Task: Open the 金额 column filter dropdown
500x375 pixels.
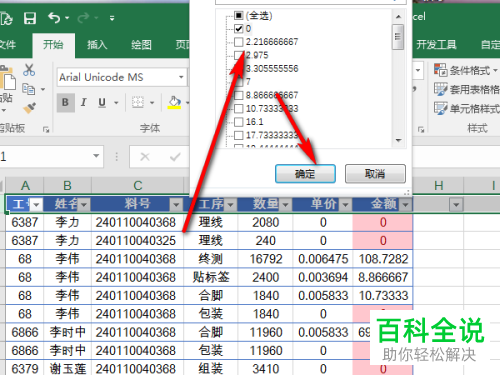Action: [405, 205]
